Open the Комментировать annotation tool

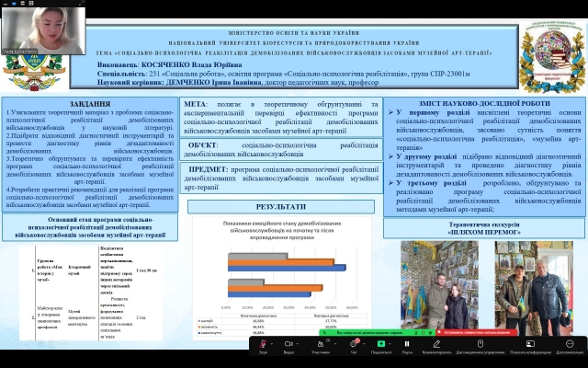[x=436, y=344]
